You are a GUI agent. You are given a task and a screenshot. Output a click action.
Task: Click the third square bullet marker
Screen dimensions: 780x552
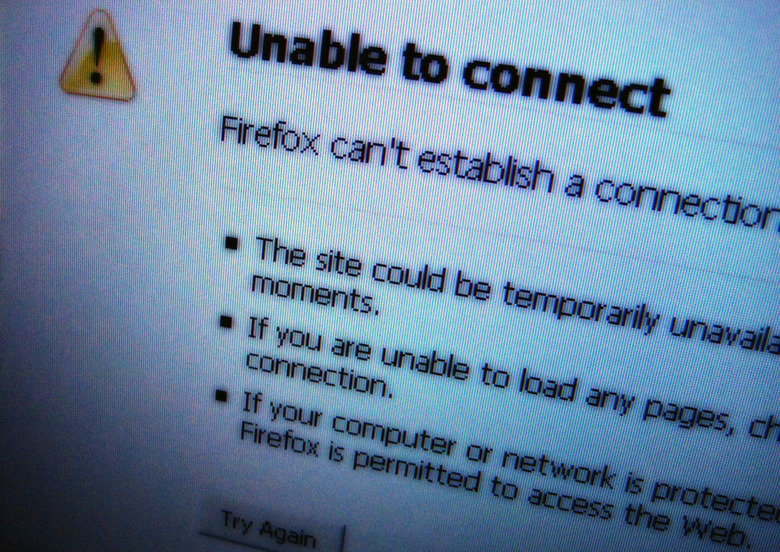[221, 396]
